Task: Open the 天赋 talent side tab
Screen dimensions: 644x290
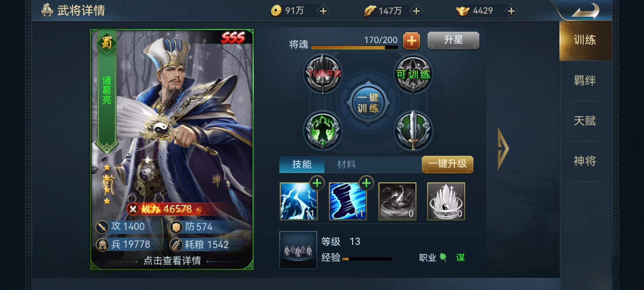Action: tap(585, 121)
